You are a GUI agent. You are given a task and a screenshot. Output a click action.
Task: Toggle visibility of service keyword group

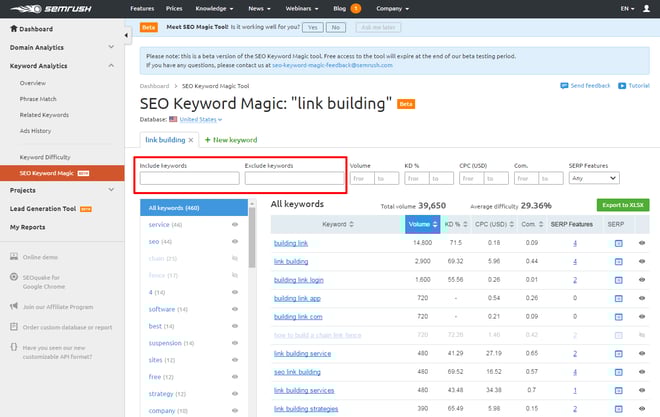coord(235,225)
